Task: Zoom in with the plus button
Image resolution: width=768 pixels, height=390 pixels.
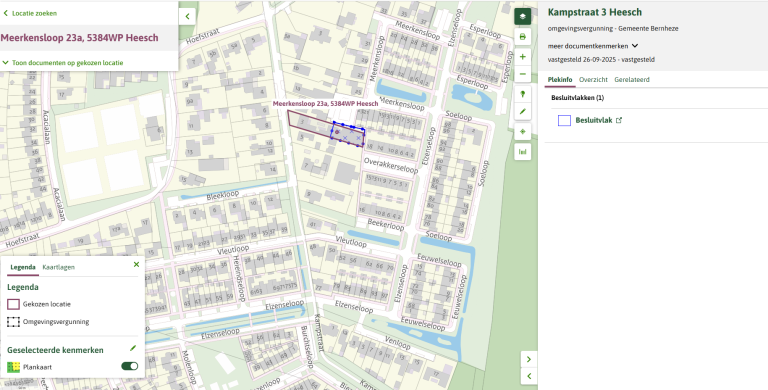Action: (x=523, y=57)
